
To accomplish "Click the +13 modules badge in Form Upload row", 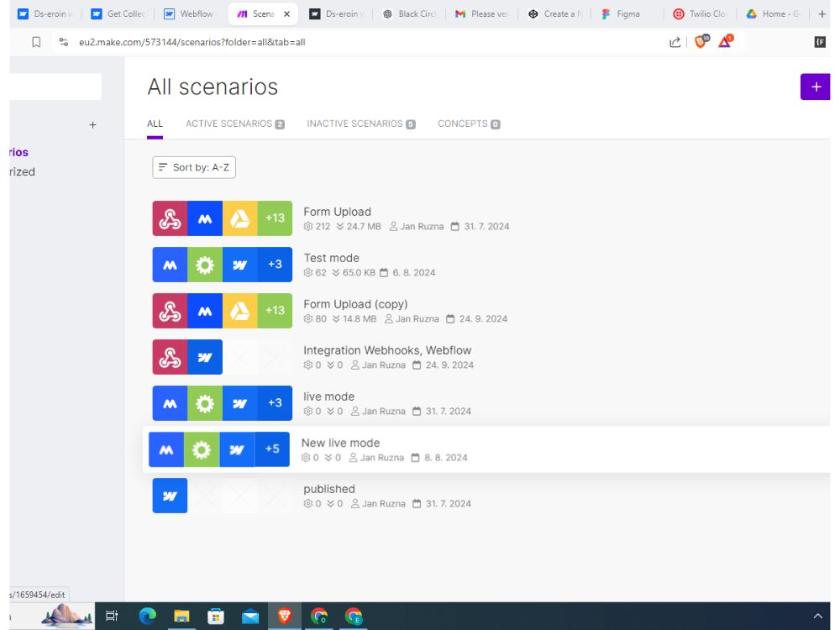I will click(275, 218).
